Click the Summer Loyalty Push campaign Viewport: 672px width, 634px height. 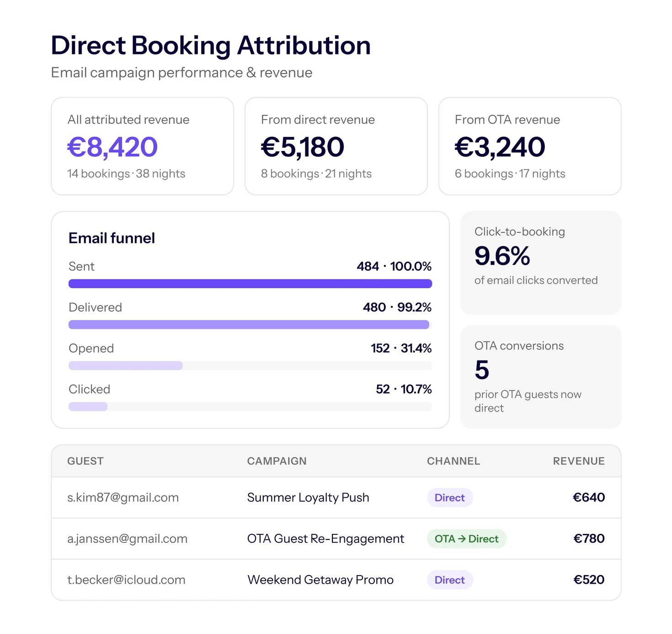tap(308, 498)
